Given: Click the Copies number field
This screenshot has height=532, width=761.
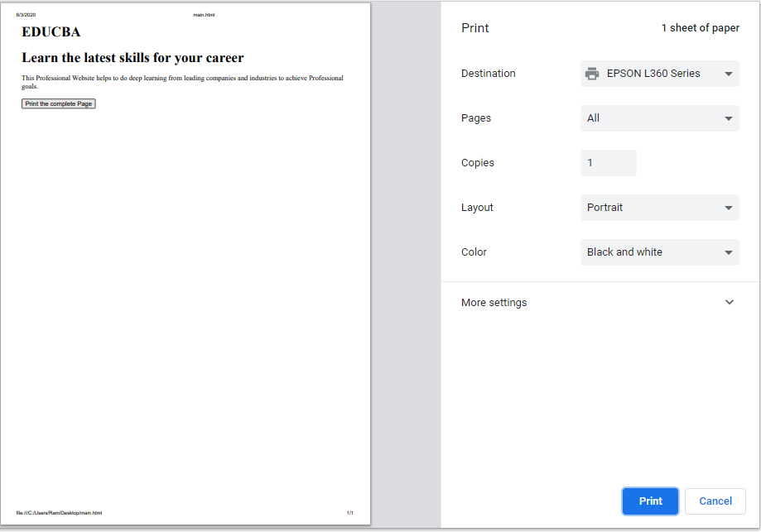Looking at the screenshot, I should pos(608,163).
